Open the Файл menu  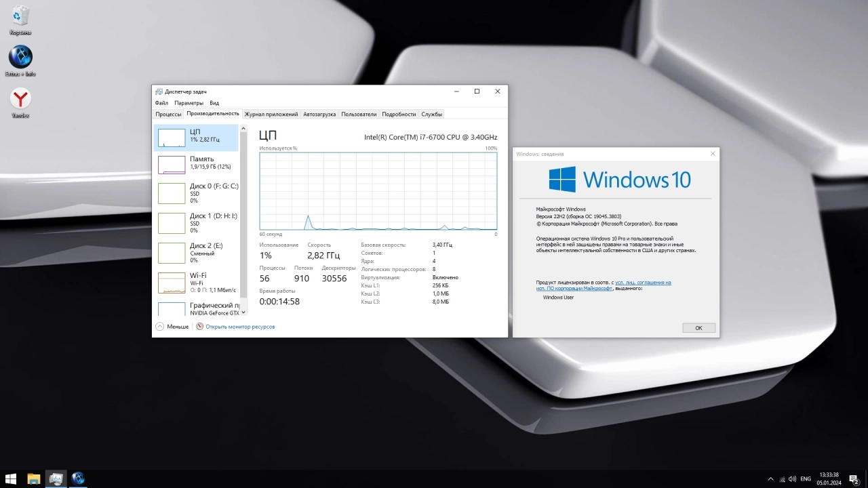point(161,103)
